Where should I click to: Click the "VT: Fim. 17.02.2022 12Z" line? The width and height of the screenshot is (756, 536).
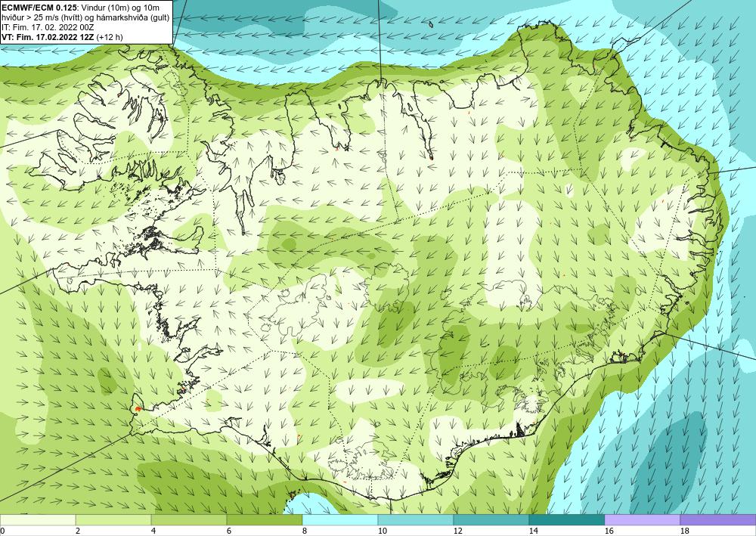click(x=48, y=36)
